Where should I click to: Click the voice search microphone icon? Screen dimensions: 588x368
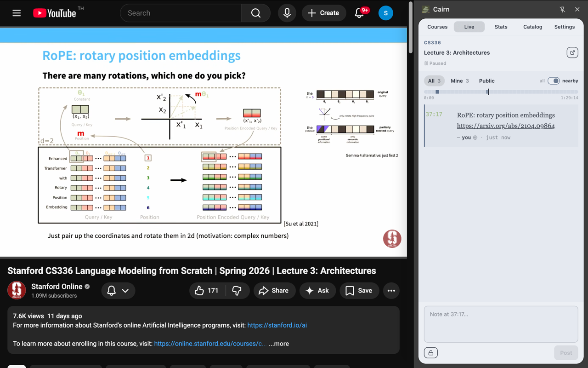click(x=287, y=13)
